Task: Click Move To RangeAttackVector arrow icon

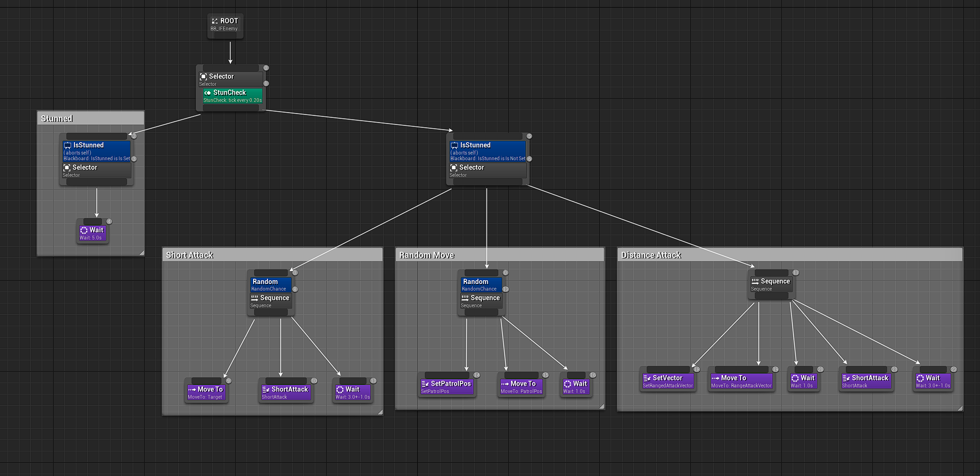Action: pos(715,378)
